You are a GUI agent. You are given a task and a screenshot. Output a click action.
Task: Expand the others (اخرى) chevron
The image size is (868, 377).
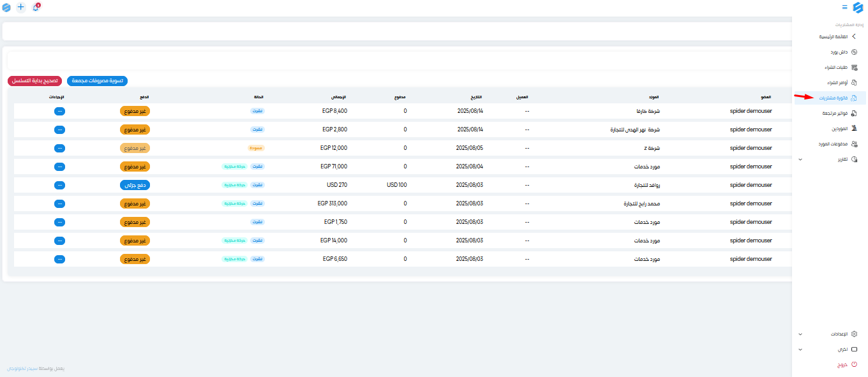pos(800,350)
